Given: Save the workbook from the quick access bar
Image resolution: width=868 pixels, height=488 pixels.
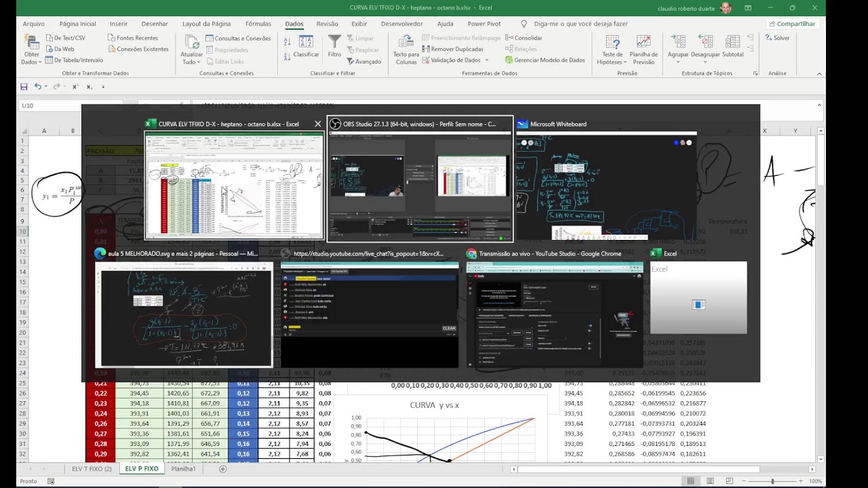Looking at the screenshot, I should [24, 87].
